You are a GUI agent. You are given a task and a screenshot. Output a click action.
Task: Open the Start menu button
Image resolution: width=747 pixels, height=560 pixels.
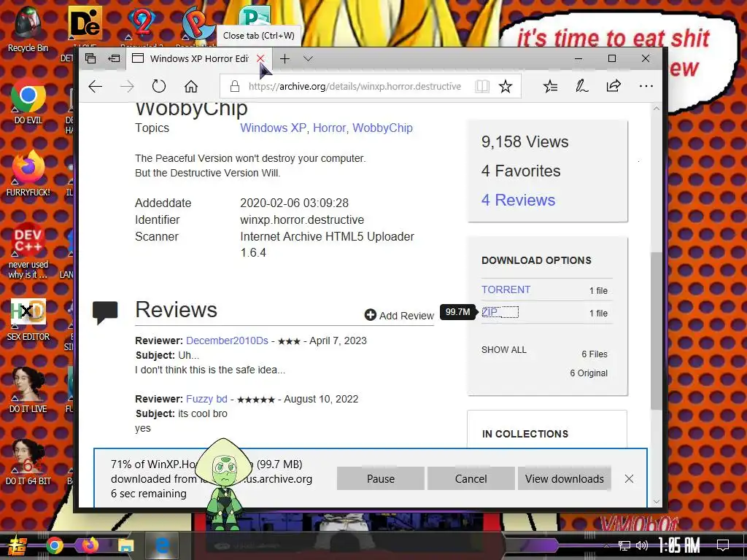(17, 545)
